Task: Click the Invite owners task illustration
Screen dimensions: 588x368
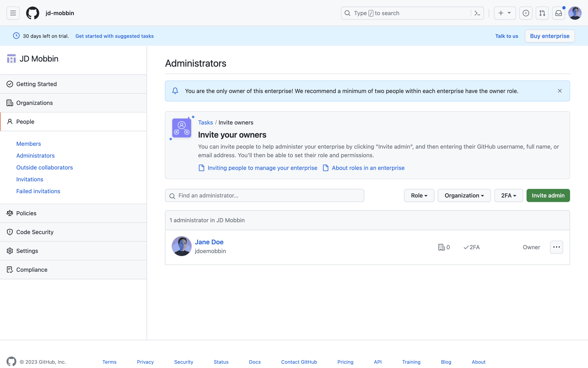Action: pos(182,128)
